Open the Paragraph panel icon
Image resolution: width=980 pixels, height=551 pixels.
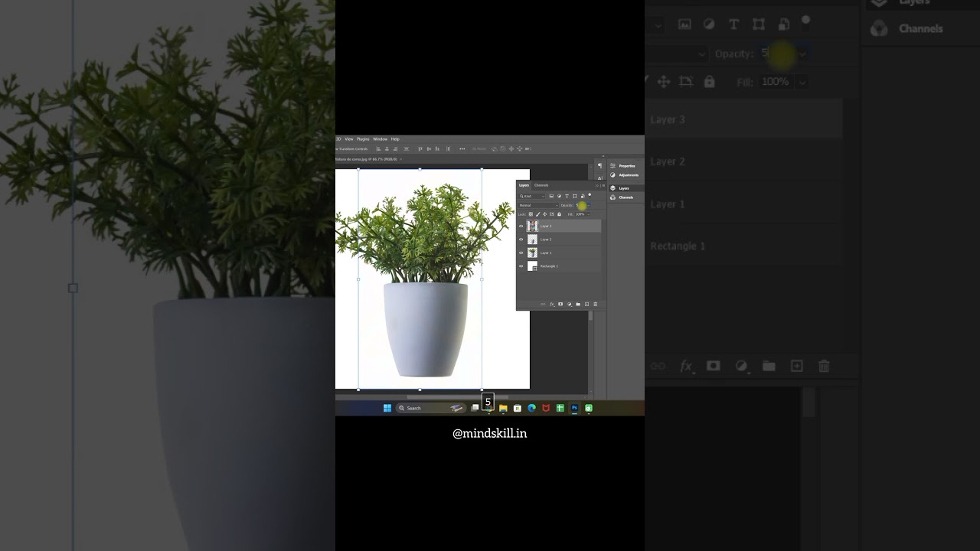(600, 166)
